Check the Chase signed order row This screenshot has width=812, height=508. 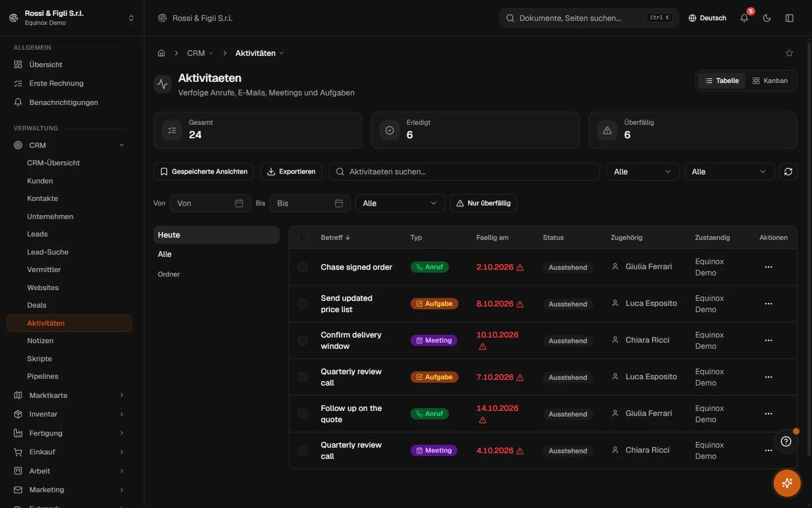pyautogui.click(x=303, y=267)
